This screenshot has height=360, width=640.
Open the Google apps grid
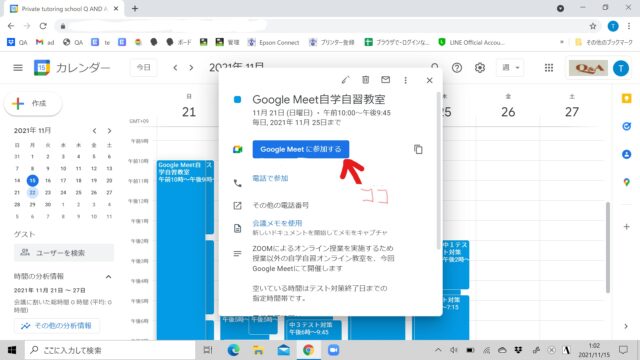pos(549,68)
